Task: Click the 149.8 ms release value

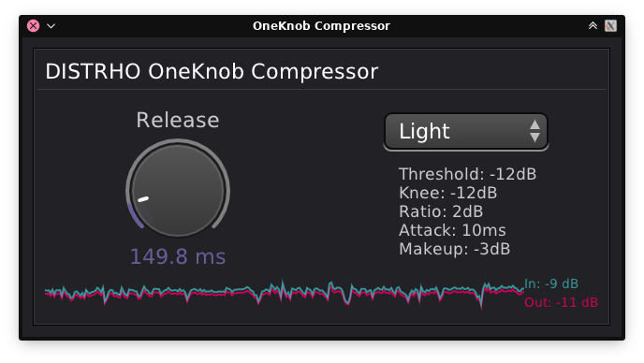Action: click(178, 256)
